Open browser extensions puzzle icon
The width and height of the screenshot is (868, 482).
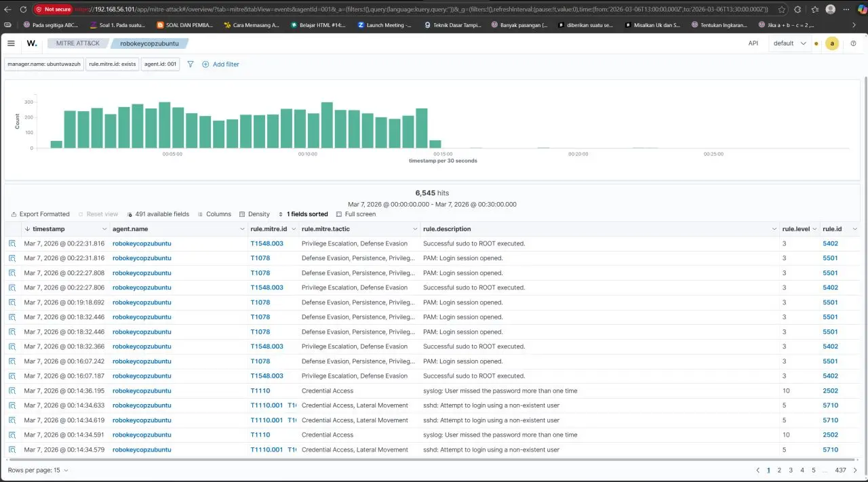799,9
